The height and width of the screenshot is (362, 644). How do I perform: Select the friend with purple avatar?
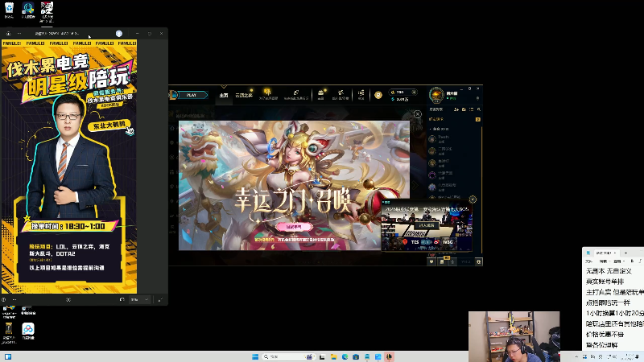[454, 175]
